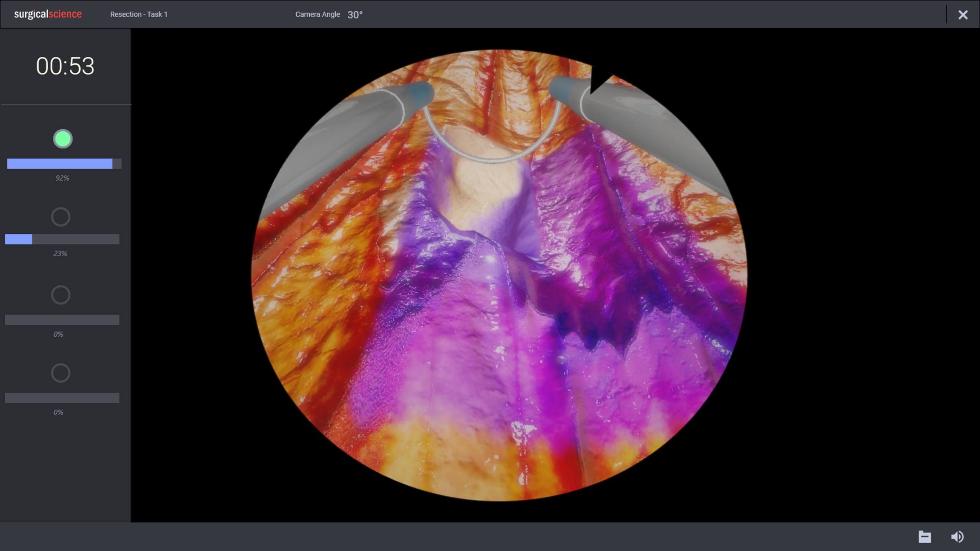Click the 30° camera angle value
Screen dimensions: 980x551
[354, 15]
